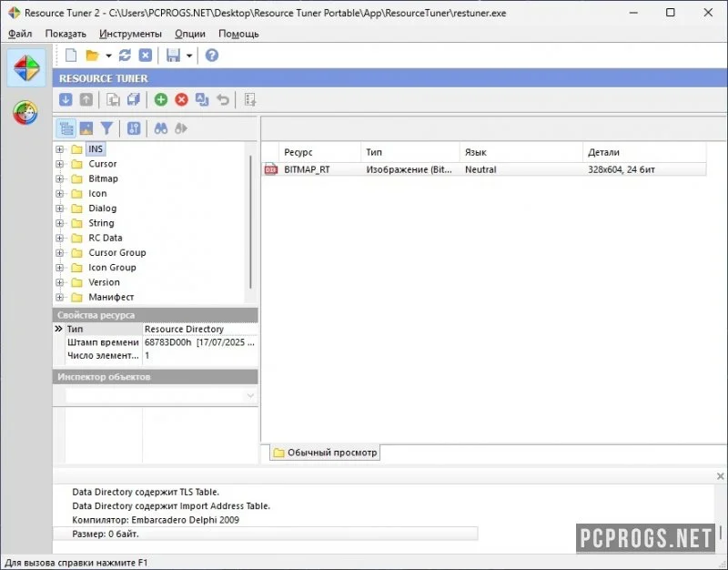Click the Число элемент... property row
The width and height of the screenshot is (728, 570).
(x=156, y=356)
